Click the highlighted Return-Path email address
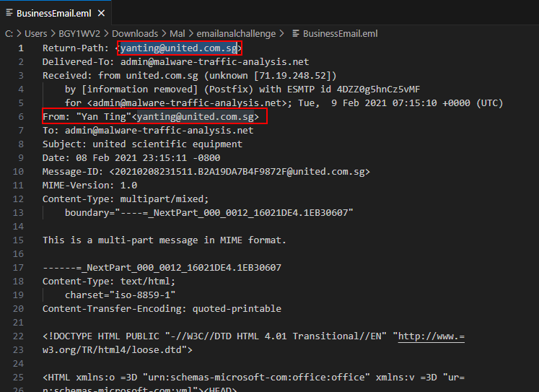This screenshot has height=392, width=539. click(179, 48)
